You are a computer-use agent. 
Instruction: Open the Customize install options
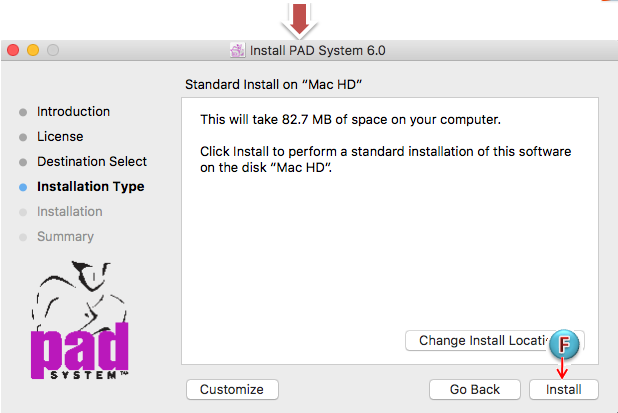coord(231,389)
